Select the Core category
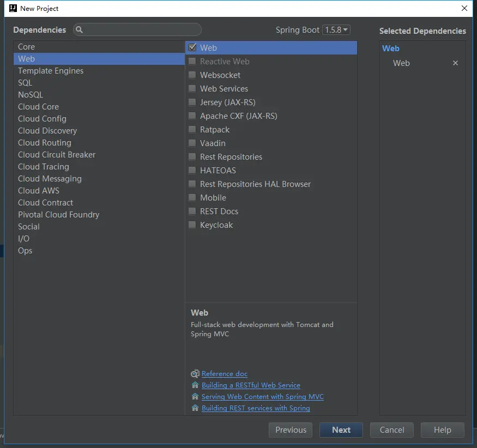 coord(99,47)
